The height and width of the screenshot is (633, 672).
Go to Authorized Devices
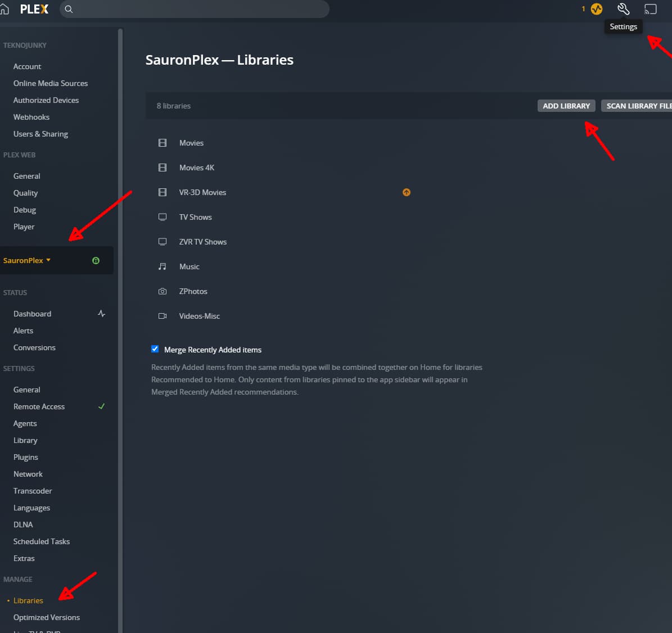click(46, 100)
